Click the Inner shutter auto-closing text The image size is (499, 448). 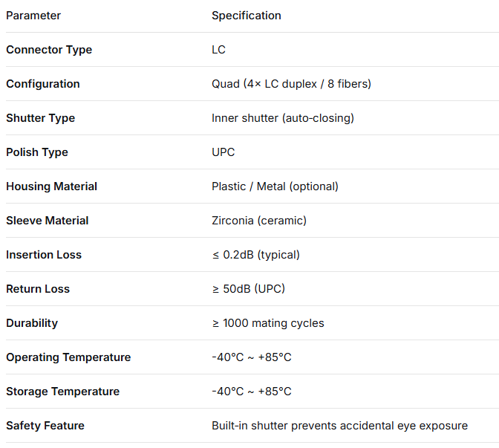283,118
